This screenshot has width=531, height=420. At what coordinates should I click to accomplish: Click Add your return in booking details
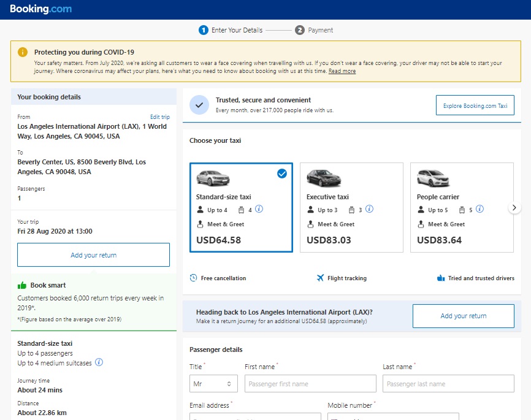pyautogui.click(x=93, y=254)
